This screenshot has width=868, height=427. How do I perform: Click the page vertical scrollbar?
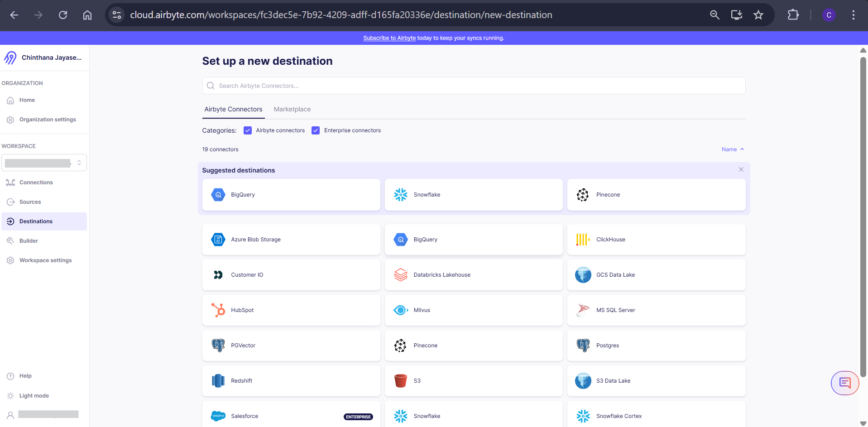tap(863, 217)
